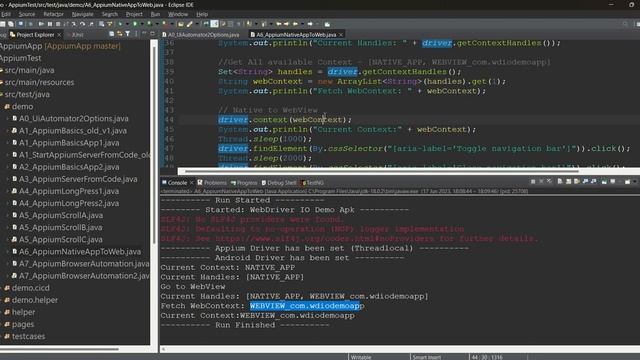
Task: Close the Project Explorer tab
Action: tap(59, 35)
